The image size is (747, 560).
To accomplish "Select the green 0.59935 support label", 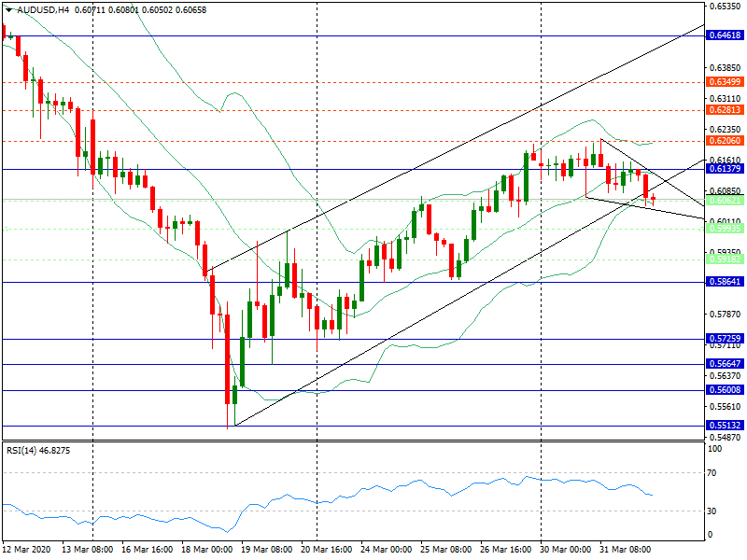I will pyautogui.click(x=725, y=229).
